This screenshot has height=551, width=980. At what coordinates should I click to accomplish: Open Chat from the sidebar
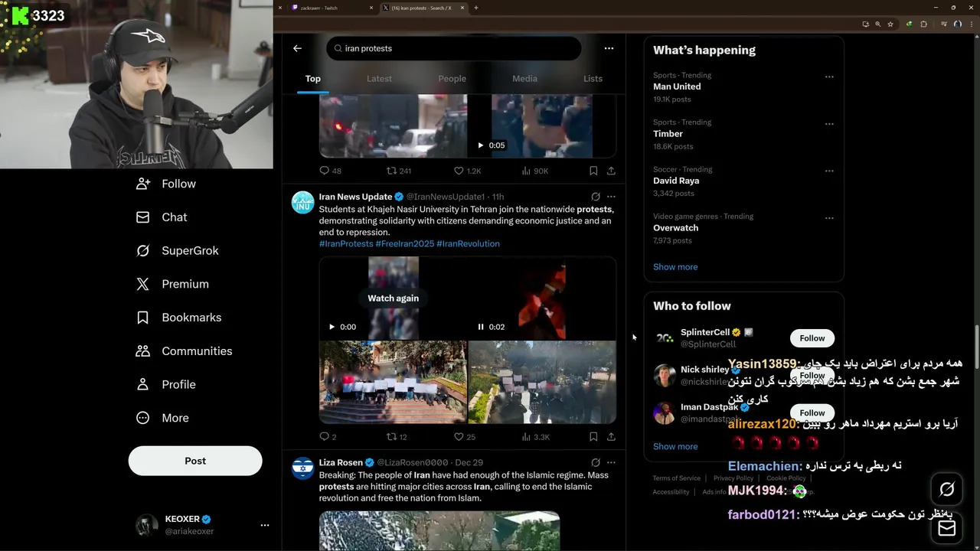162,217
